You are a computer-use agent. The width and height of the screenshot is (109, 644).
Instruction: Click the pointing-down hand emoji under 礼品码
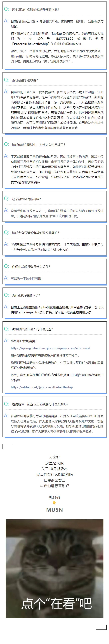pos(54,503)
